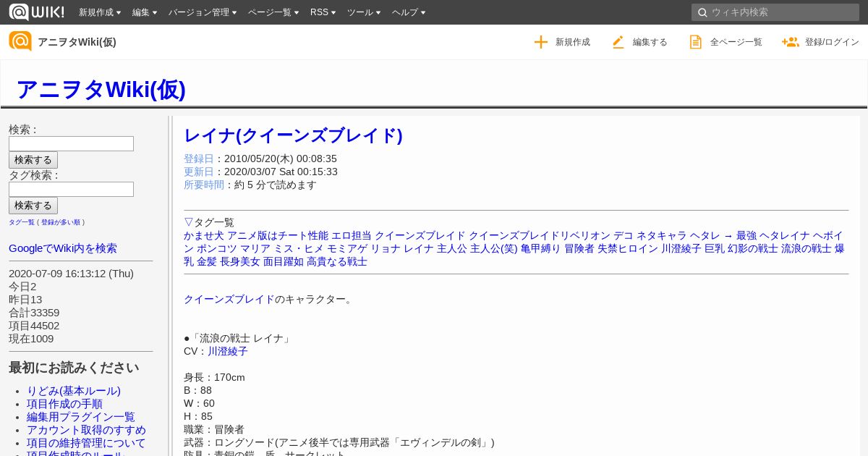
Task: Open the 面目躍如 tag
Action: pyautogui.click(x=284, y=261)
